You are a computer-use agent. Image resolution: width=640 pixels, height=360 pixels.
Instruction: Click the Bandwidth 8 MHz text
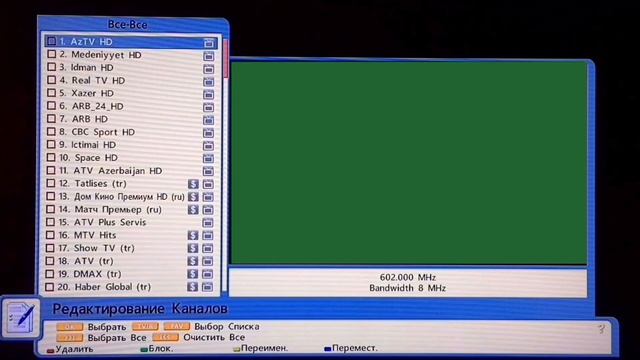point(407,288)
